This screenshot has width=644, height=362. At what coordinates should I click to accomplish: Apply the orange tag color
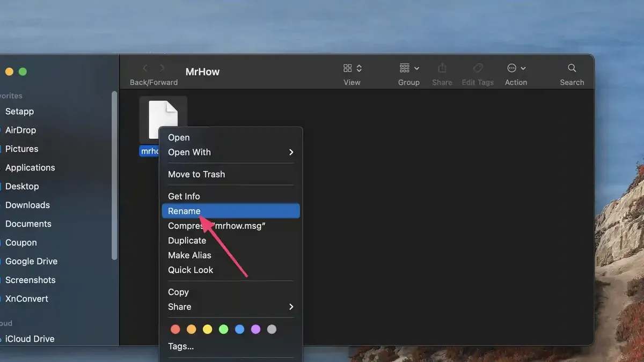192,329
